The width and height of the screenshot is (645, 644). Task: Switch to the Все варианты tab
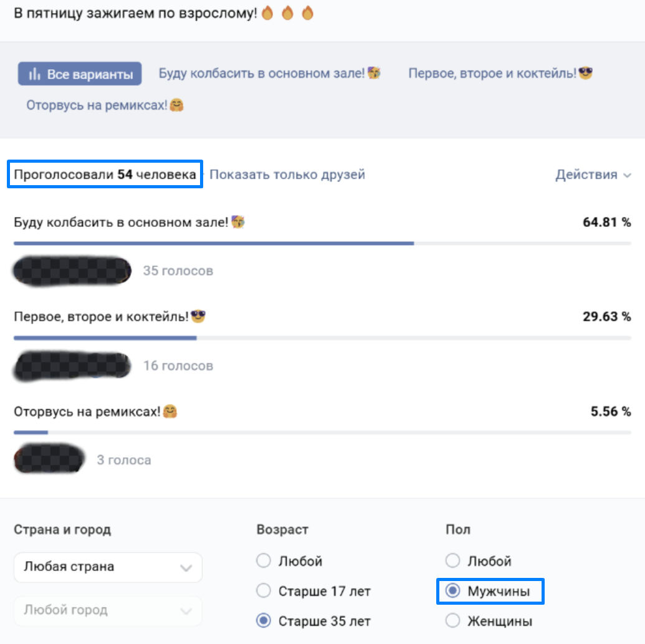[80, 74]
